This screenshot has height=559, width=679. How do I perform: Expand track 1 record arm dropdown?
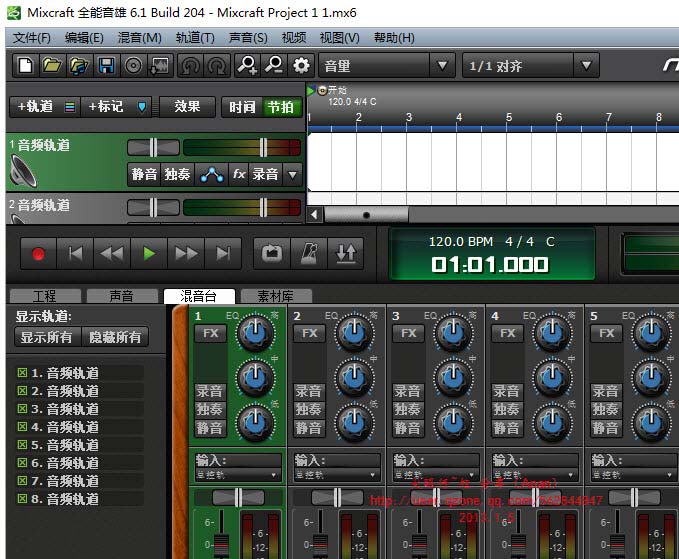click(293, 174)
